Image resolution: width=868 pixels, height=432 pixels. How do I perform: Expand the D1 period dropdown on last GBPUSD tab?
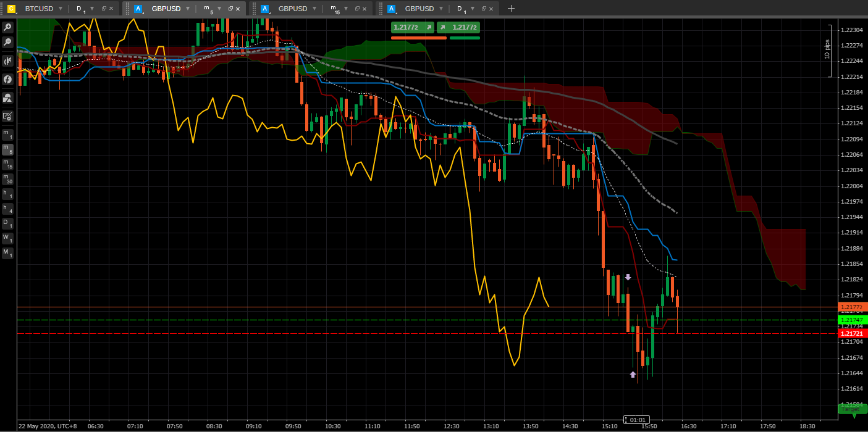(x=474, y=9)
